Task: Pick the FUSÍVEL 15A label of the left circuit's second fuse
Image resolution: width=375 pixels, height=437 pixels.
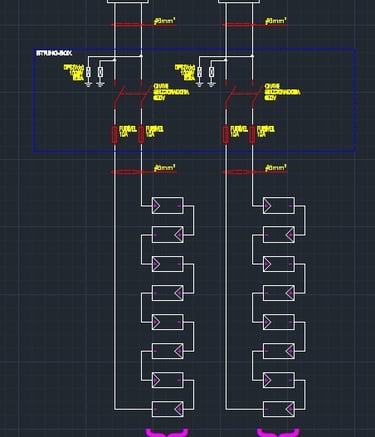Action: tap(154, 131)
